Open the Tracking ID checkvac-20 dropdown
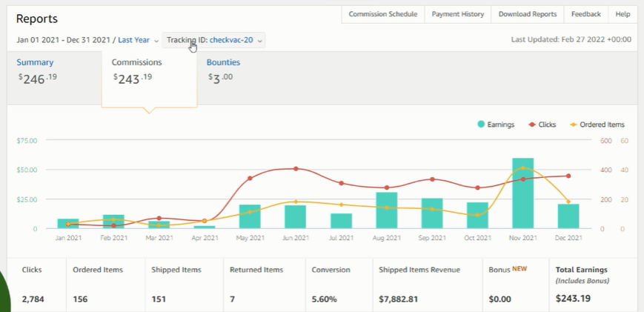The width and height of the screenshot is (644, 312). 213,40
